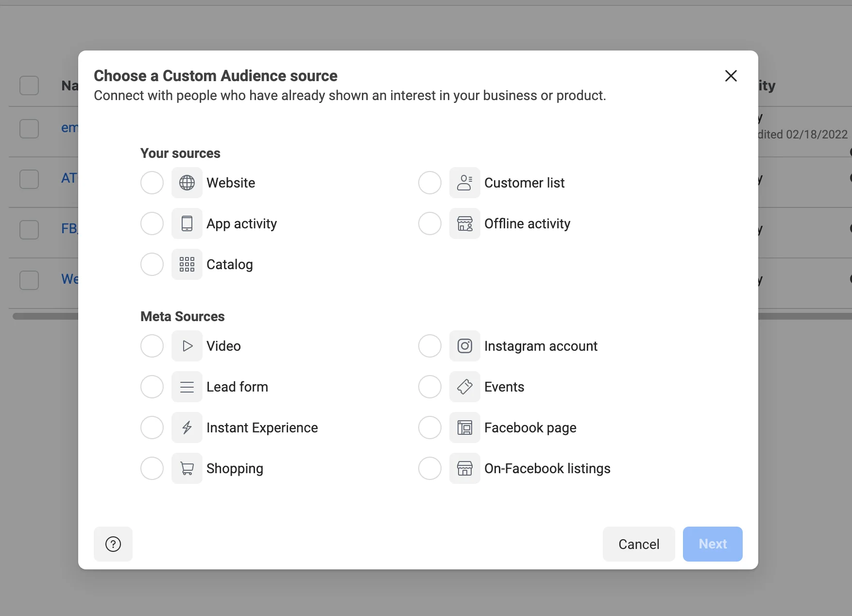Image resolution: width=852 pixels, height=616 pixels.
Task: Click the 'Lead form' label text
Action: click(237, 387)
